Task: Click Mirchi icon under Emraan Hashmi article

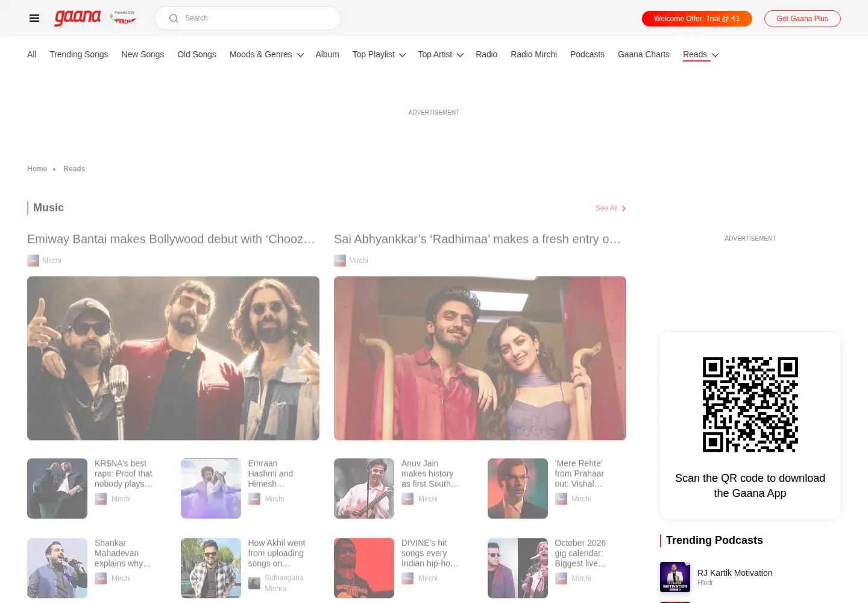Action: [x=254, y=499]
